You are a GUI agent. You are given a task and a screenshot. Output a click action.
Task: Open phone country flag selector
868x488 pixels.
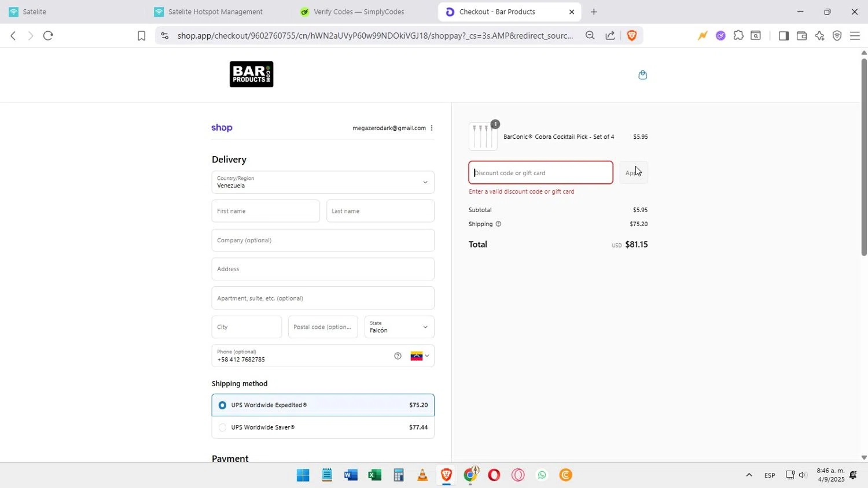pos(420,356)
